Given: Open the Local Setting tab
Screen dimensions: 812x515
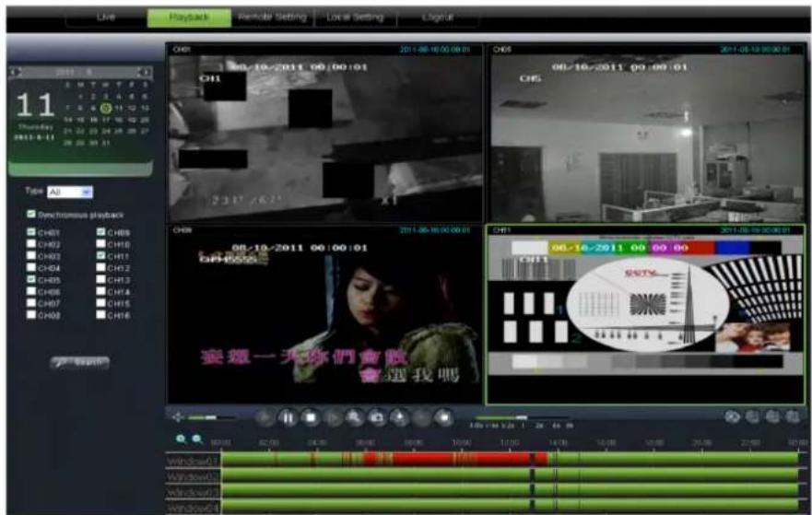Looking at the screenshot, I should (355, 18).
